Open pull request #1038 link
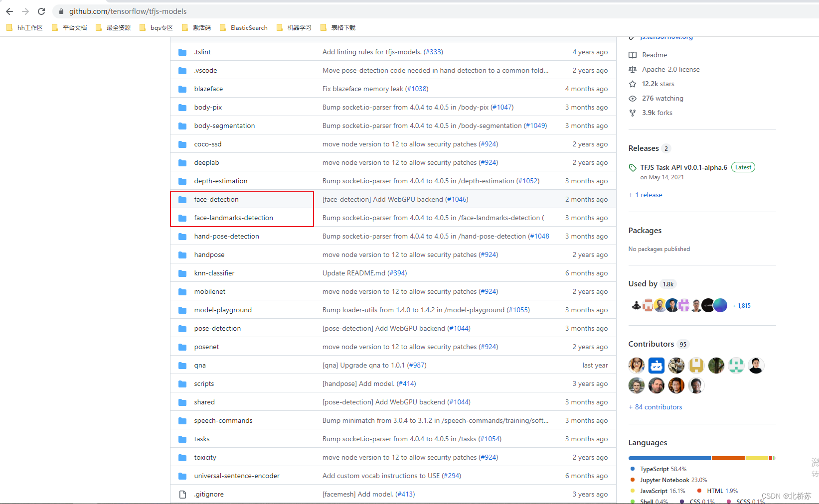 click(x=417, y=89)
